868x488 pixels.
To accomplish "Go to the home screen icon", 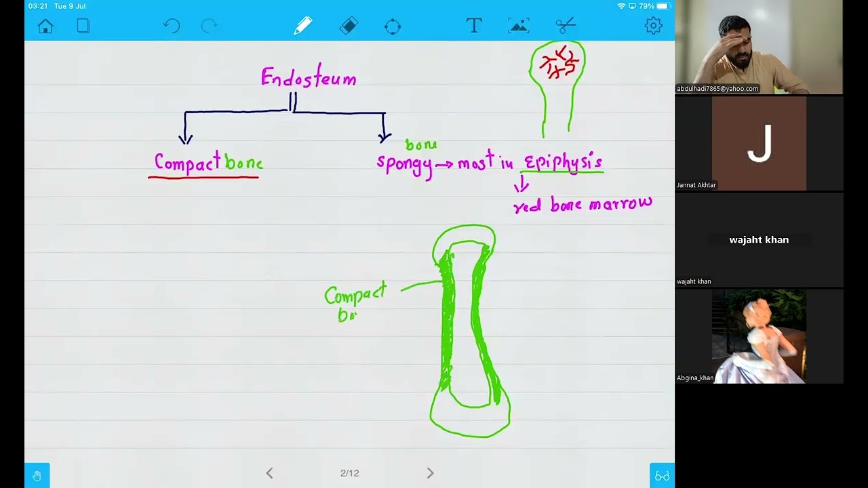I will click(45, 26).
